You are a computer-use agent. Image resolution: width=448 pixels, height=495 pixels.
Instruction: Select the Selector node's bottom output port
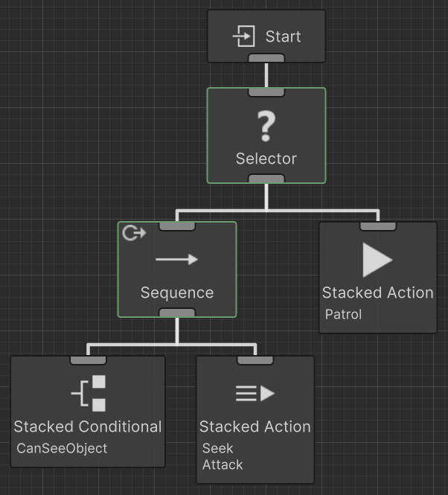266,179
